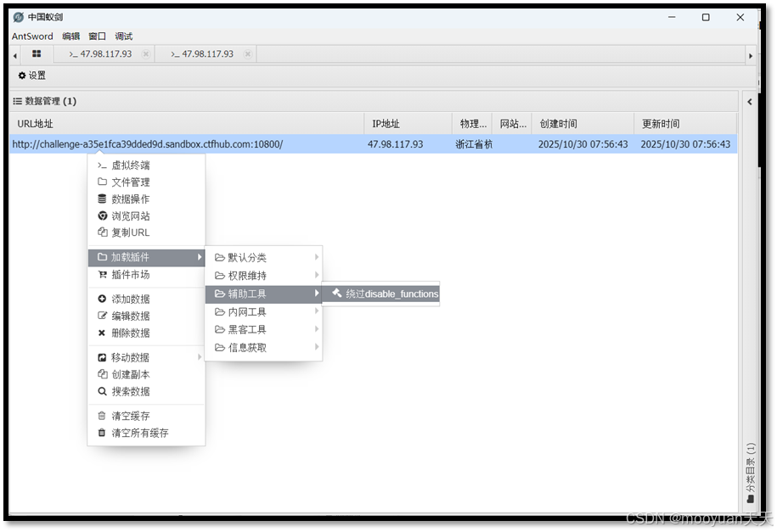The image size is (777, 532).
Task: Open the 窗口 menu
Action: click(x=97, y=36)
